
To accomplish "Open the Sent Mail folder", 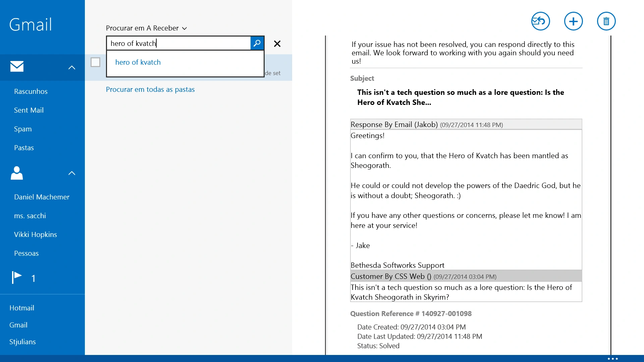I will pos(29,110).
